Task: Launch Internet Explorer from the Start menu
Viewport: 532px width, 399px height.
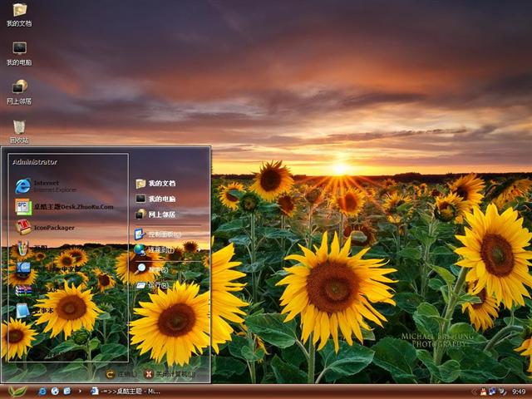Action: coord(46,186)
